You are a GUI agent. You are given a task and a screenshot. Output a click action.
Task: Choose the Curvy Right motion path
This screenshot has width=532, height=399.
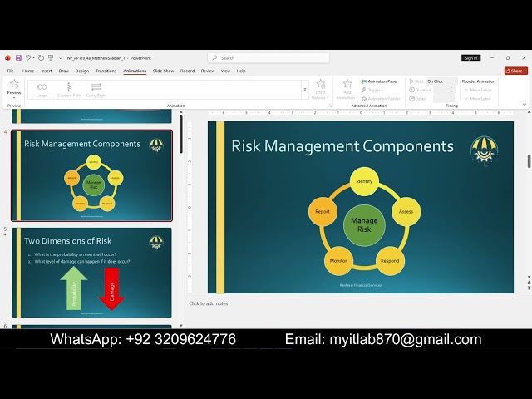pos(96,90)
